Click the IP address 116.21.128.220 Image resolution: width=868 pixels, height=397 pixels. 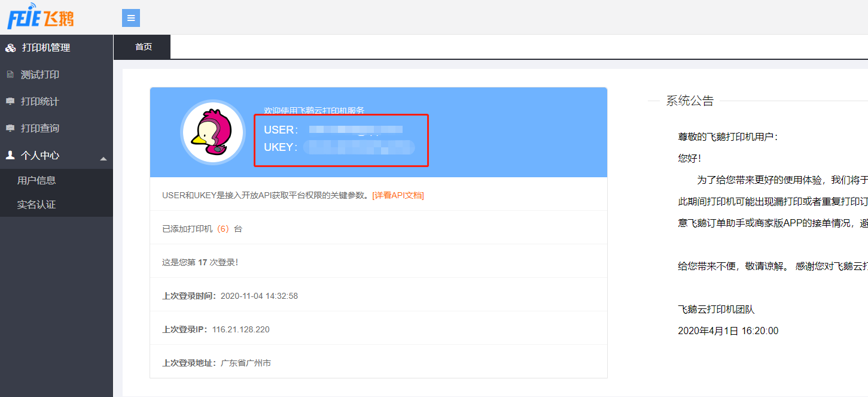[240, 329]
